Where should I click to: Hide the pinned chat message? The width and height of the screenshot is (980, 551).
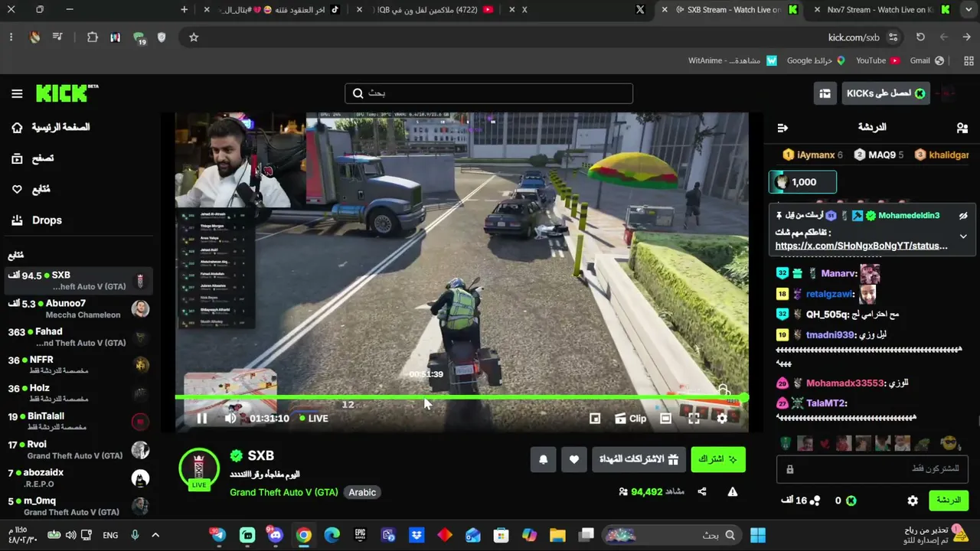[963, 216]
